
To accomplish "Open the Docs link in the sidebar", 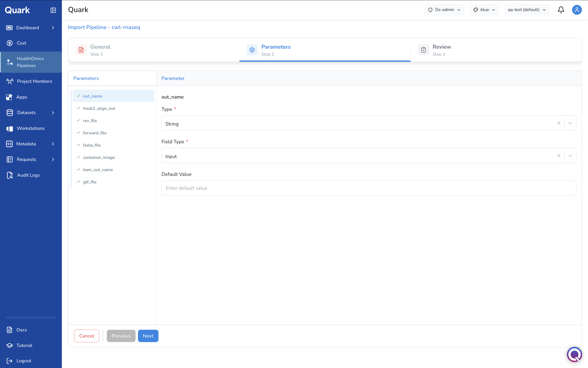I will (x=31, y=330).
